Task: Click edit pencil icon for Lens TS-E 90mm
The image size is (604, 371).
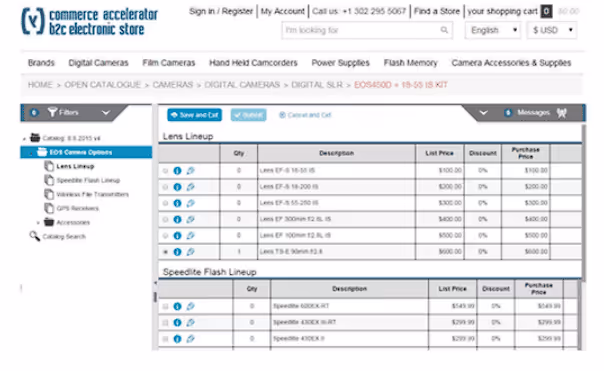Action: (190, 252)
